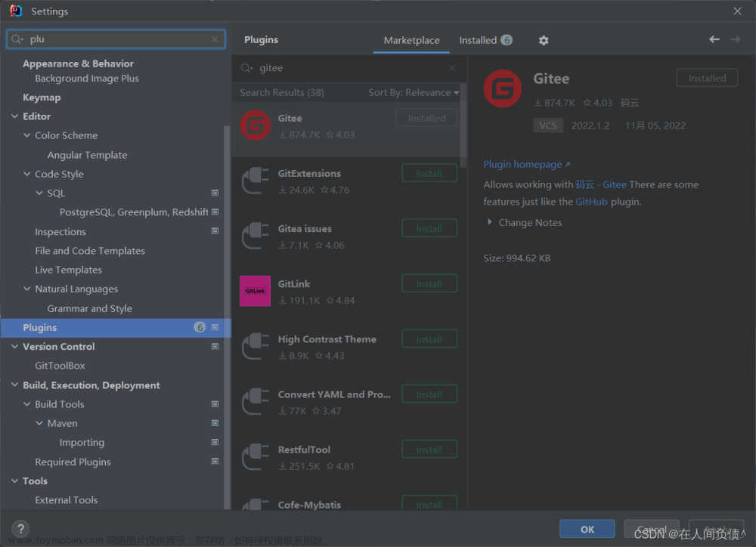
Task: Click the project-level icon beside Version Control
Action: coord(215,347)
